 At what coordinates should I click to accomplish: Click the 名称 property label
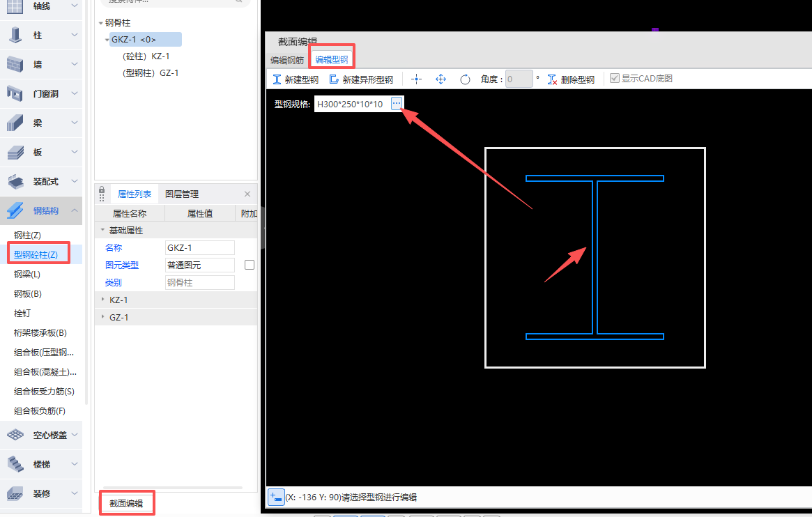tap(114, 247)
